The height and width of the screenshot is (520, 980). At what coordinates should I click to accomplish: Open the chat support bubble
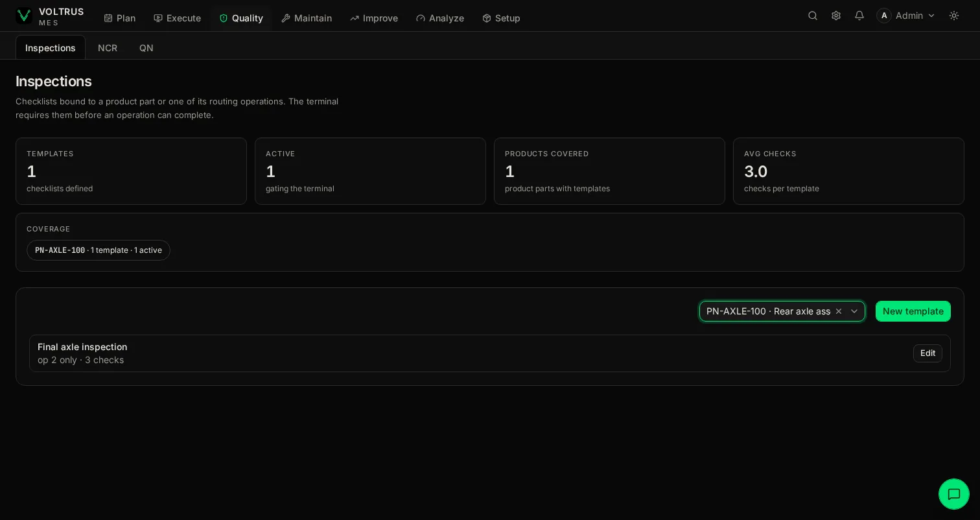954,494
